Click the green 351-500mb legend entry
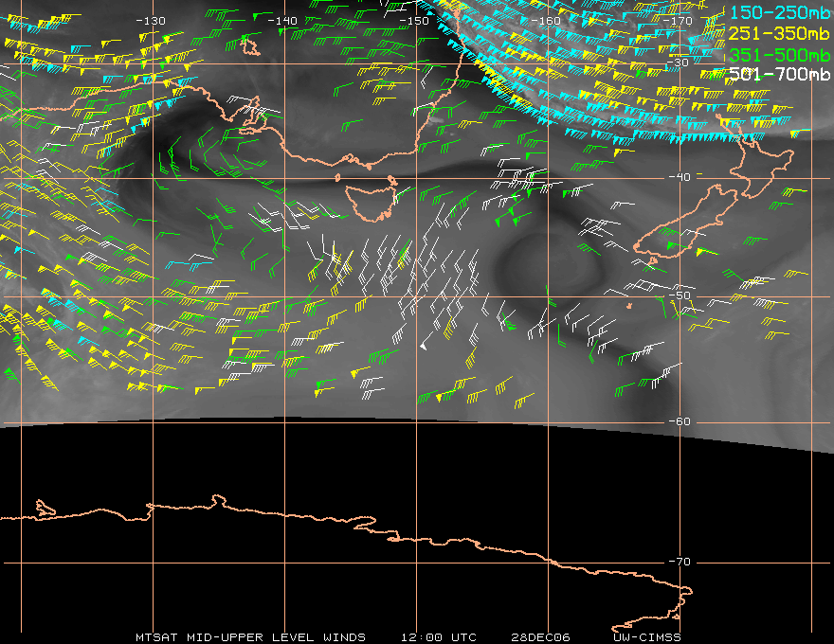 (x=779, y=55)
